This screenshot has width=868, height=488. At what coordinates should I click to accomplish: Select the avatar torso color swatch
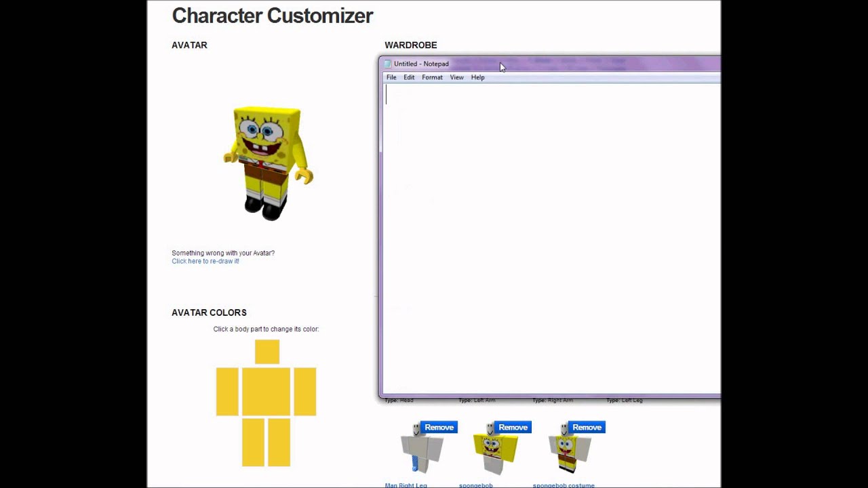pos(266,392)
